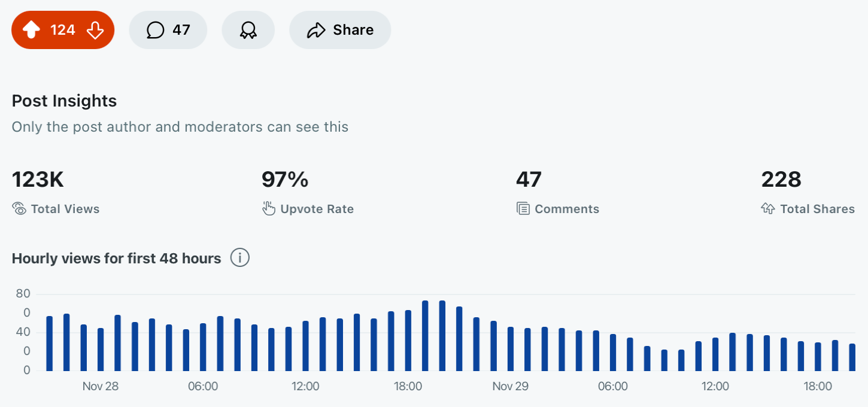The image size is (868, 407).
Task: Give an award with the ribbon icon
Action: click(248, 30)
